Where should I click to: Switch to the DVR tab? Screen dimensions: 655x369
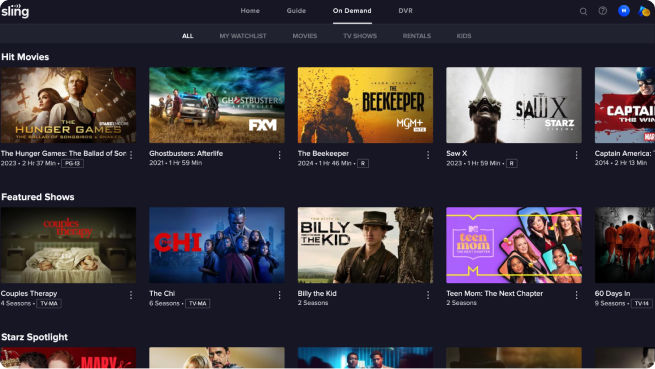pos(405,11)
